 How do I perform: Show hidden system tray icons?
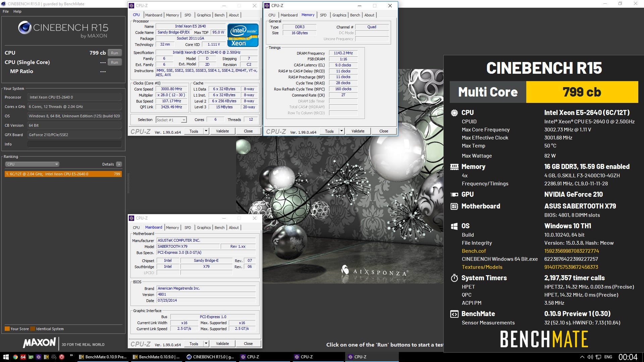point(582,357)
